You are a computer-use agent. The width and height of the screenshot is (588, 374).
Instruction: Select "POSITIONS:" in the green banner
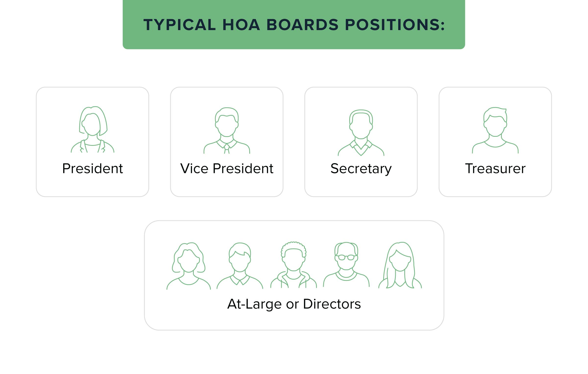(395, 25)
